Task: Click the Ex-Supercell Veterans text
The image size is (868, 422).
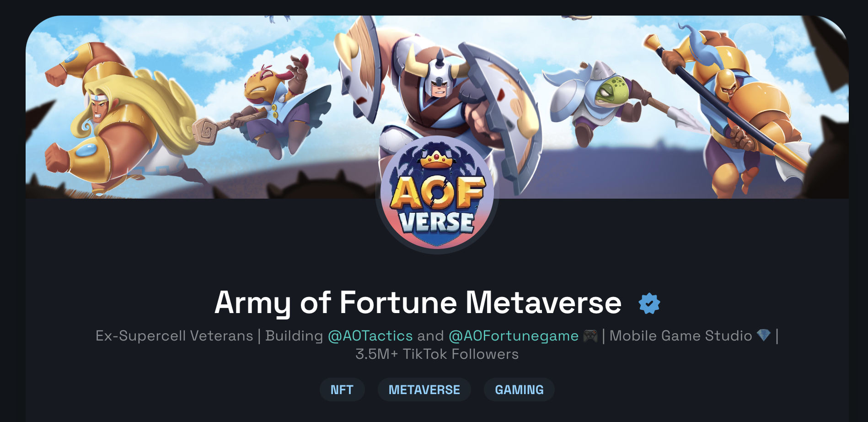Action: pos(174,336)
